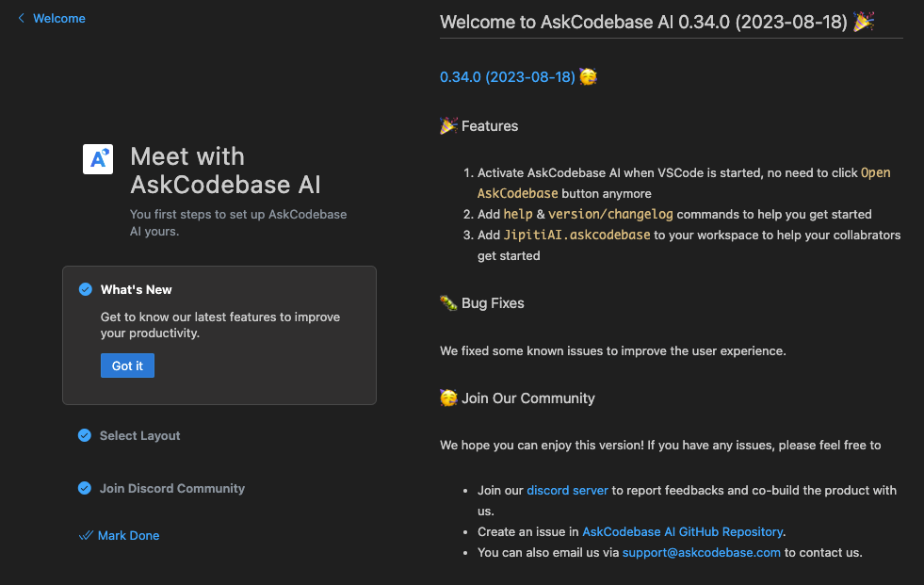Expand the Join Discord Community step
The width and height of the screenshot is (924, 585).
172,488
